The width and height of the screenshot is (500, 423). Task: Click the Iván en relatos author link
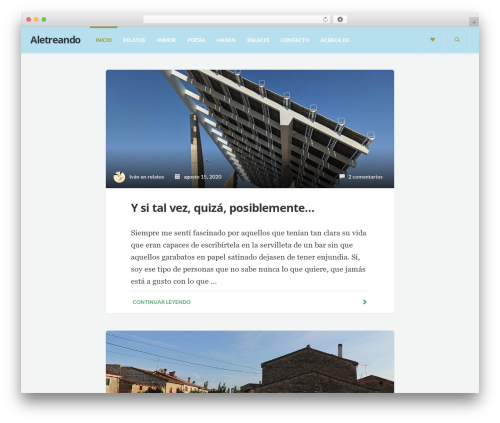click(147, 177)
